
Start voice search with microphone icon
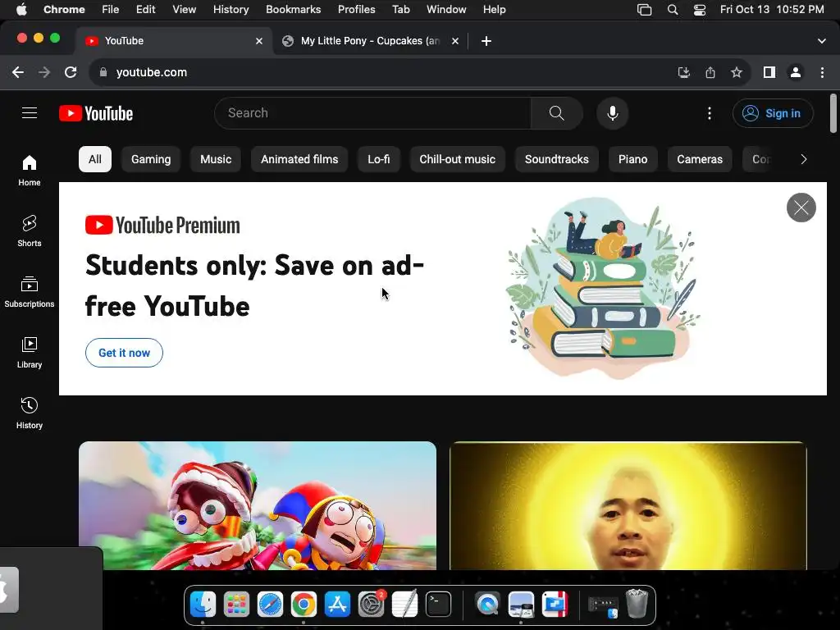[612, 113]
